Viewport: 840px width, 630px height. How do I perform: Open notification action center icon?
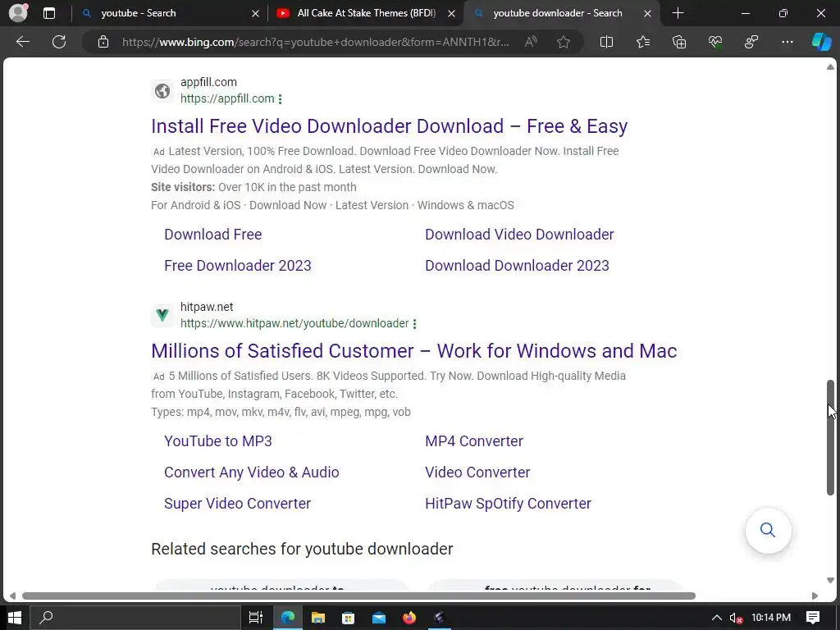(813, 618)
